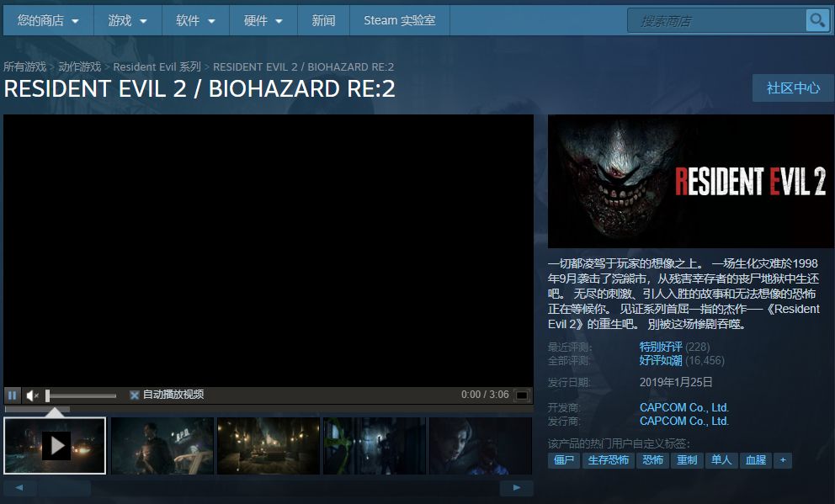This screenshot has height=504, width=835.
Task: Open 社区中心 community hub
Action: click(793, 88)
